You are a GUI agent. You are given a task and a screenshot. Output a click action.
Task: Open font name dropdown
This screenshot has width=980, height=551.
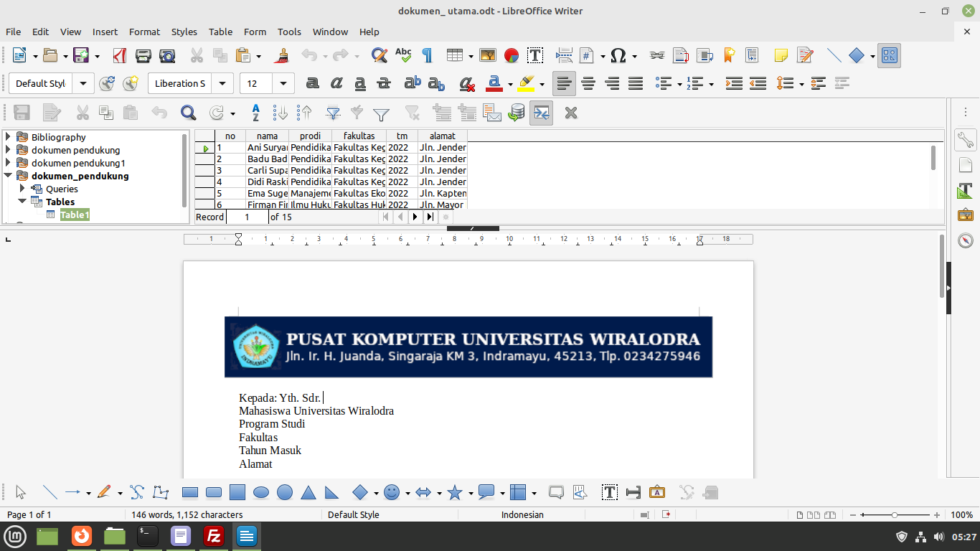[224, 83]
